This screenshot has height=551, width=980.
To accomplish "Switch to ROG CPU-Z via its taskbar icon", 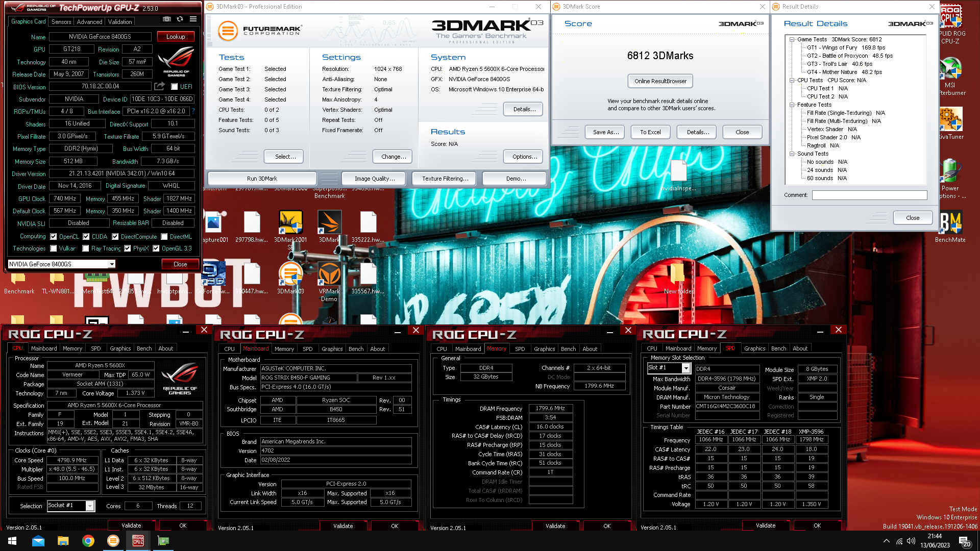I will 138,541.
